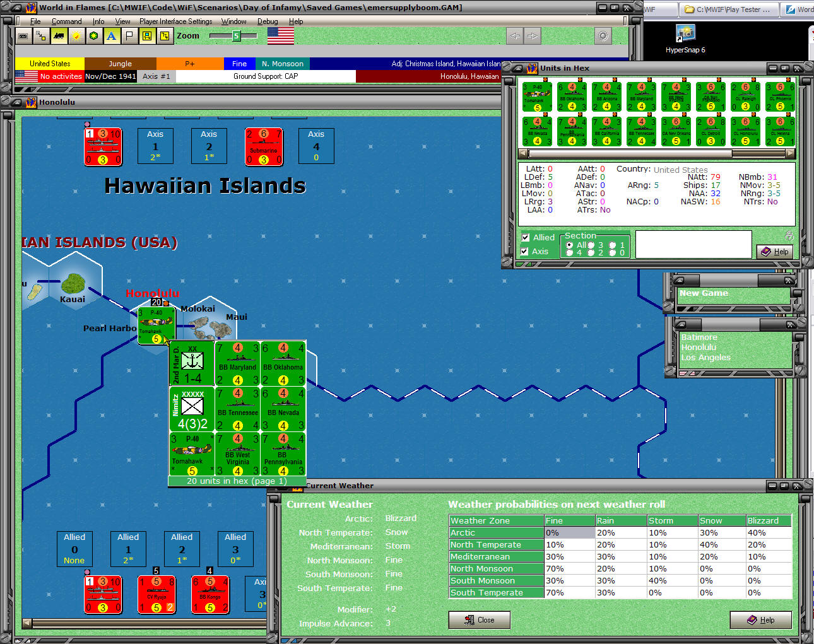Click the red Submarine counter on the map

(x=264, y=147)
